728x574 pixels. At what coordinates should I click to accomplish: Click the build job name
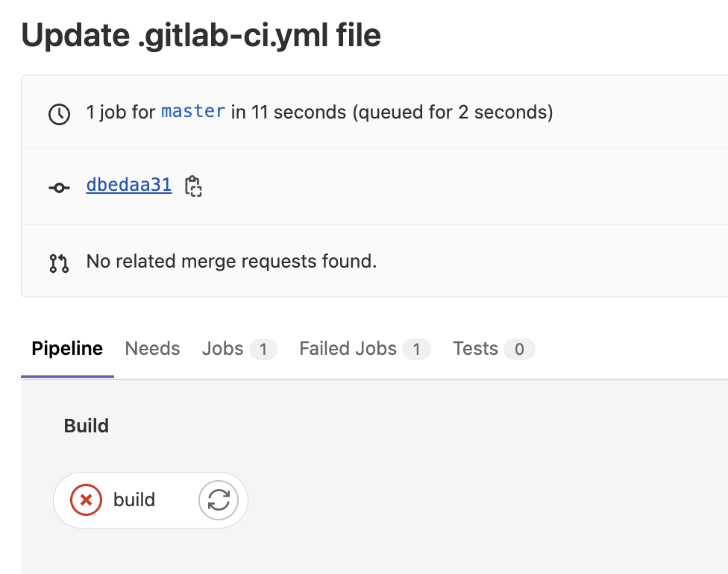(134, 499)
